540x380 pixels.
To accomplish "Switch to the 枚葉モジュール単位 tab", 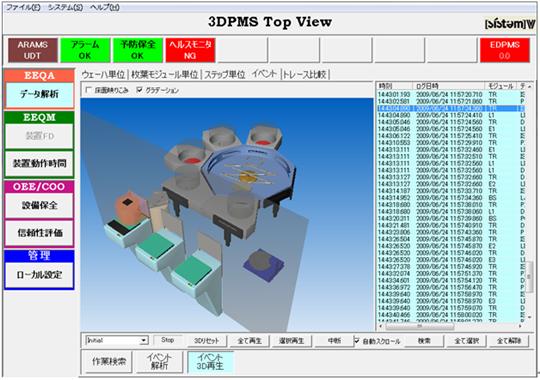I will tap(165, 74).
